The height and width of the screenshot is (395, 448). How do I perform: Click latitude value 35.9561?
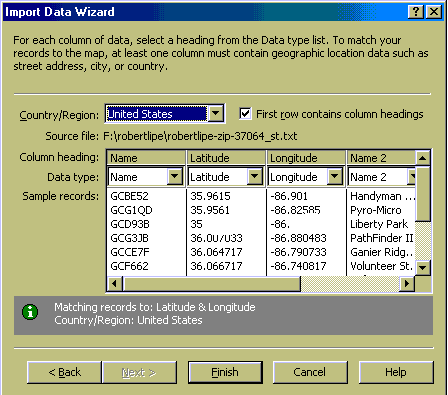click(210, 210)
